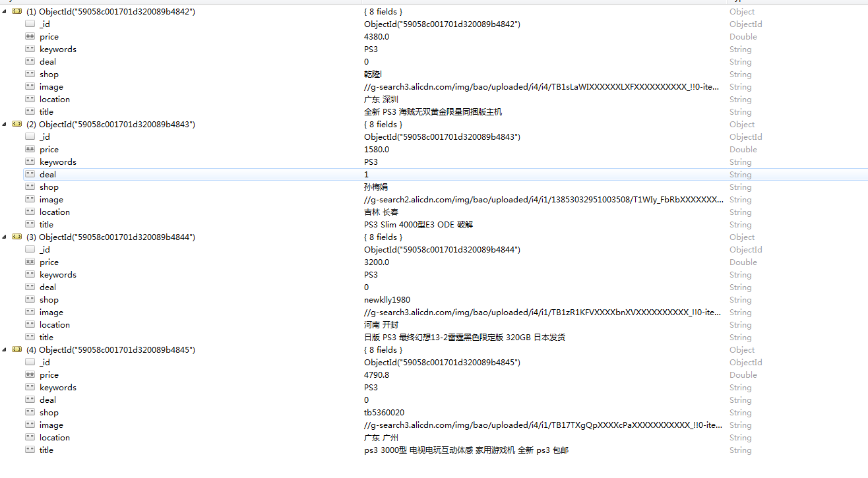Click the keywords key label in document 4843

click(58, 162)
